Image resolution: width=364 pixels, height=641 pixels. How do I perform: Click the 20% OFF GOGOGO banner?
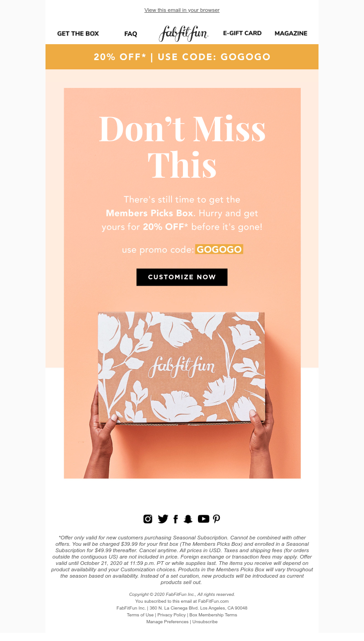pos(182,57)
